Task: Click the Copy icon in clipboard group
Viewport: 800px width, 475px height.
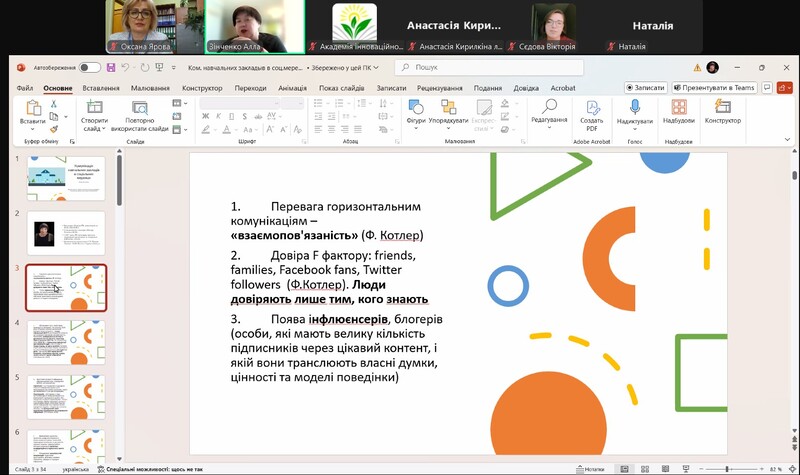Action: pyautogui.click(x=54, y=116)
